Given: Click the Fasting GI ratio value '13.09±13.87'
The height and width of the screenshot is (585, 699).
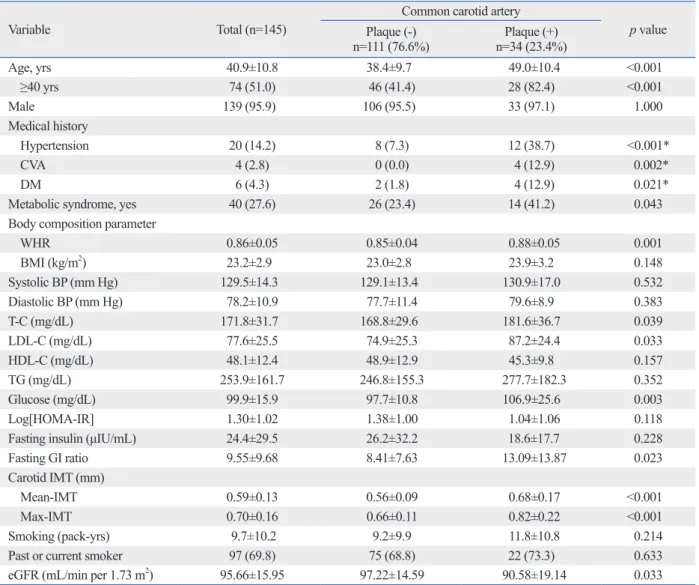Looking at the screenshot, I should 535,458.
